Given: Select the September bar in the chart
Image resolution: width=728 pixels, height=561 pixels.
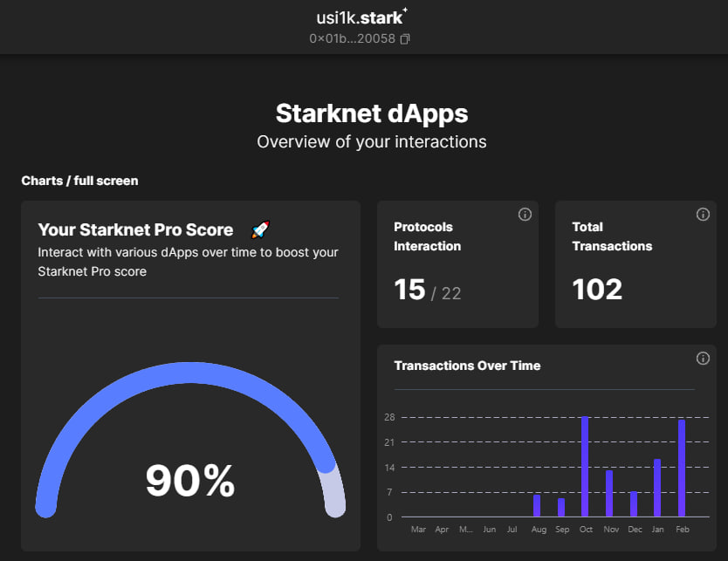Looking at the screenshot, I should (x=561, y=507).
